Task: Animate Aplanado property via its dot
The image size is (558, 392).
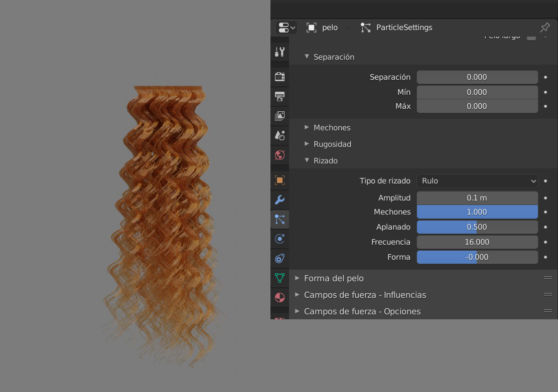Action: coord(545,227)
